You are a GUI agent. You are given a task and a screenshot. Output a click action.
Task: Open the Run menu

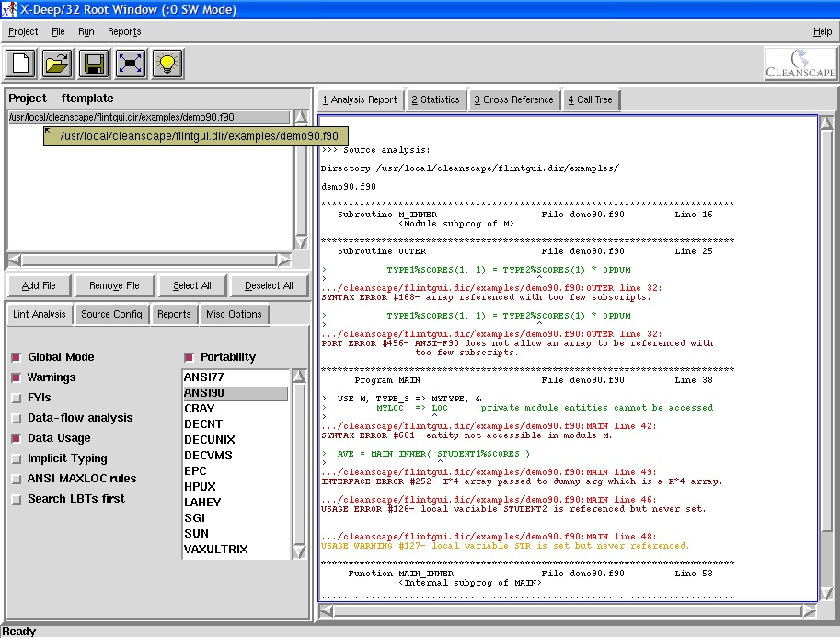pyautogui.click(x=86, y=31)
